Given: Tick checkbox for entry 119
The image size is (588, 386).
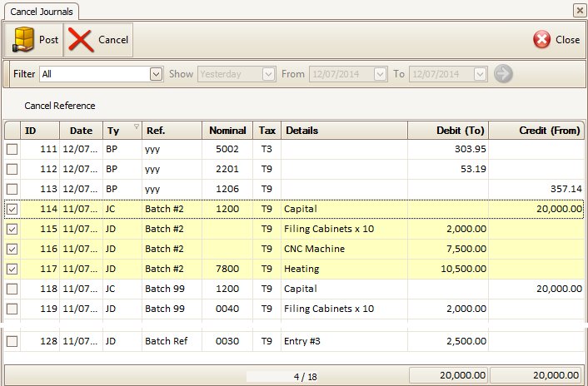Looking at the screenshot, I should [12, 309].
